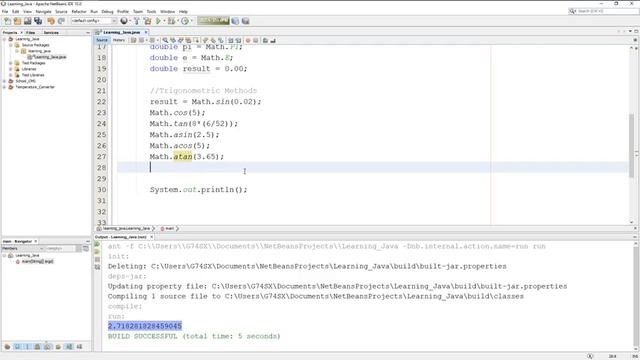Click the Redo toolbar icon
The height and width of the screenshot is (360, 640).
(61, 21)
